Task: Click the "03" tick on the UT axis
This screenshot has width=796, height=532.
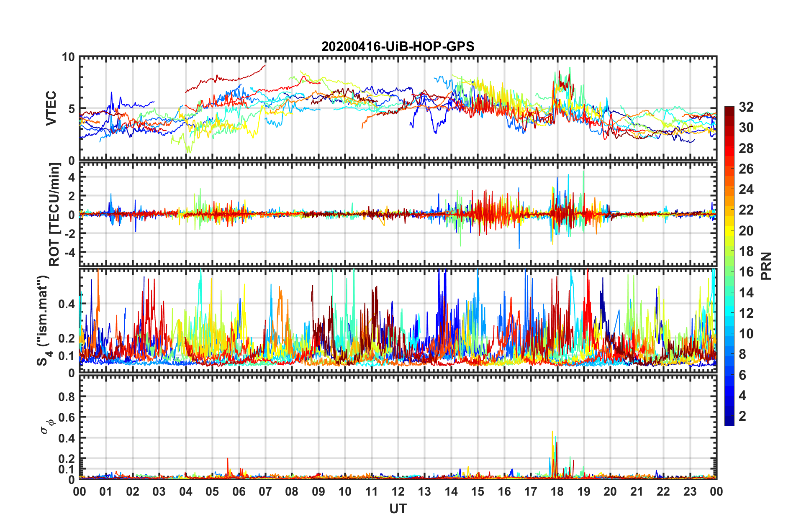Action: (159, 491)
